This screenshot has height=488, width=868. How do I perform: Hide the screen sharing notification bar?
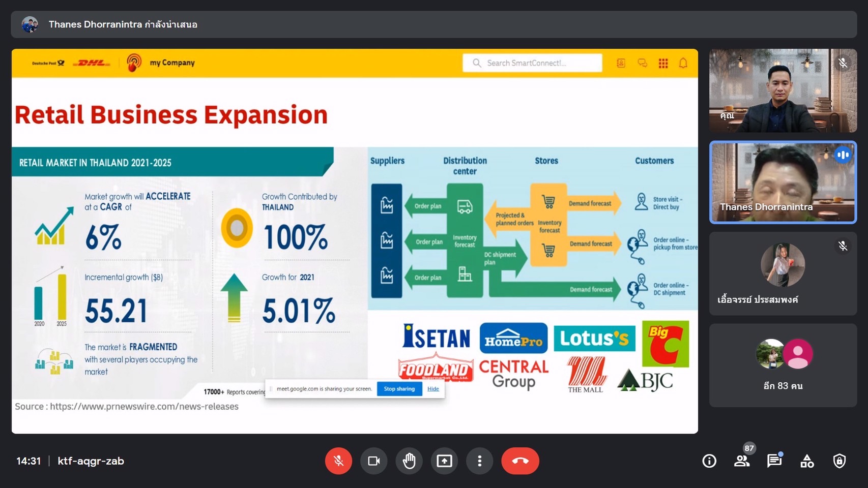(433, 389)
